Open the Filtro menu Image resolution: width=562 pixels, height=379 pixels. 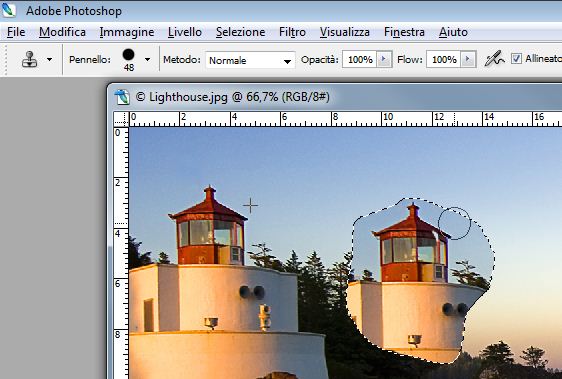point(292,32)
